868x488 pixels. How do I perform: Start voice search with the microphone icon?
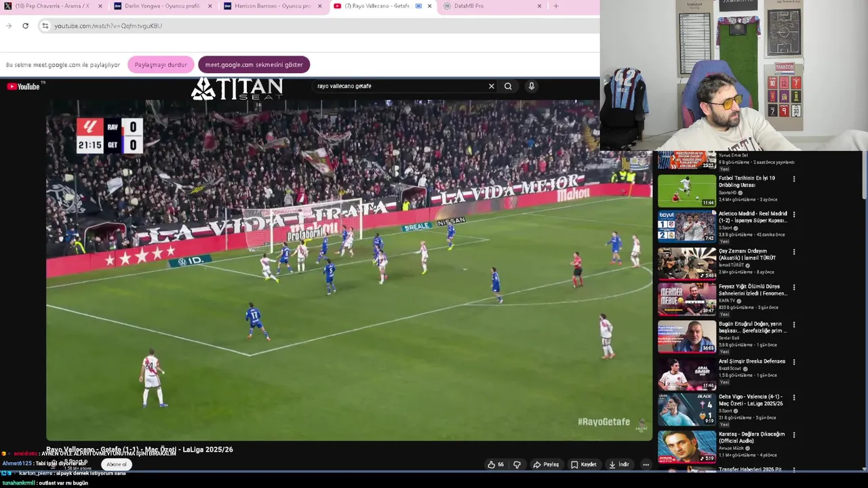pos(532,86)
